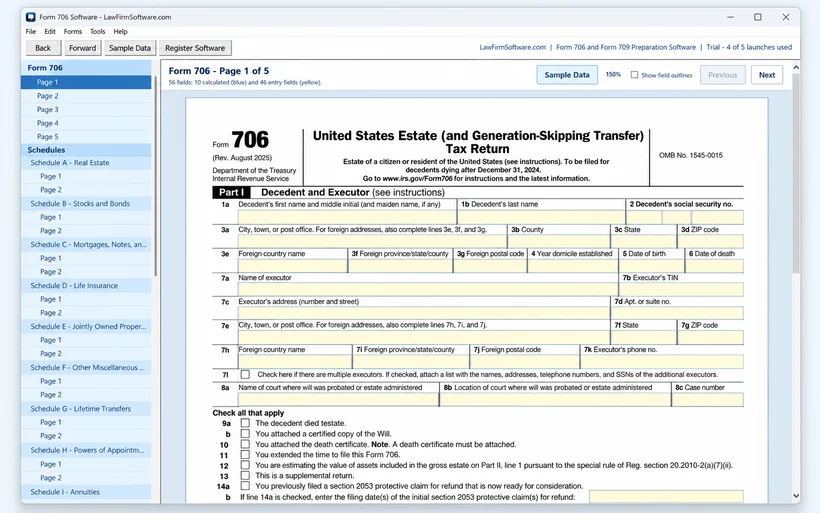
Task: Check 'The decedent died testate' box
Action: (x=245, y=423)
